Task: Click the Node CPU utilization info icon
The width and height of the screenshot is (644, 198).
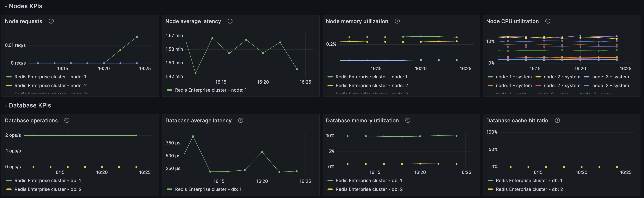Action: (x=548, y=21)
